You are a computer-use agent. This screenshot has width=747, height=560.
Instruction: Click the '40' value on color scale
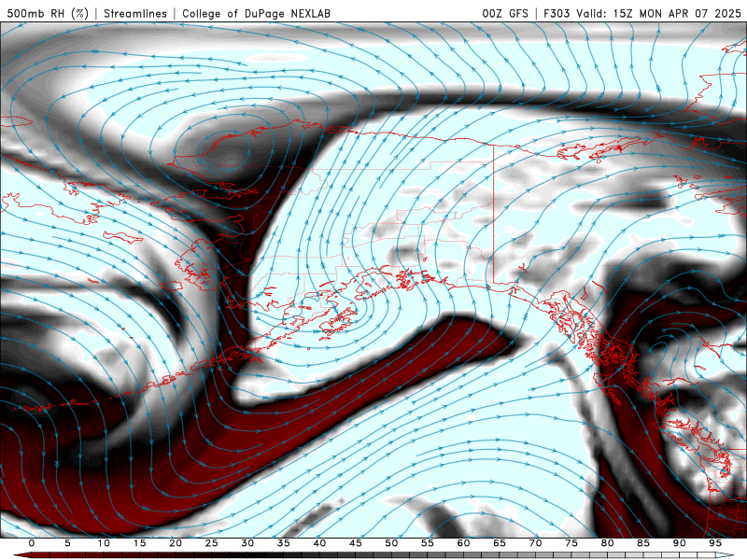coord(319,543)
